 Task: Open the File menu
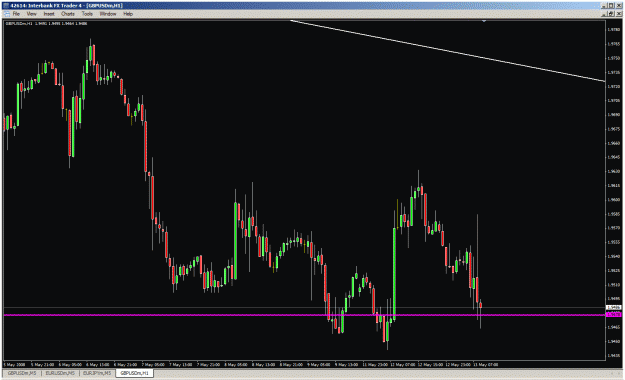click(16, 14)
